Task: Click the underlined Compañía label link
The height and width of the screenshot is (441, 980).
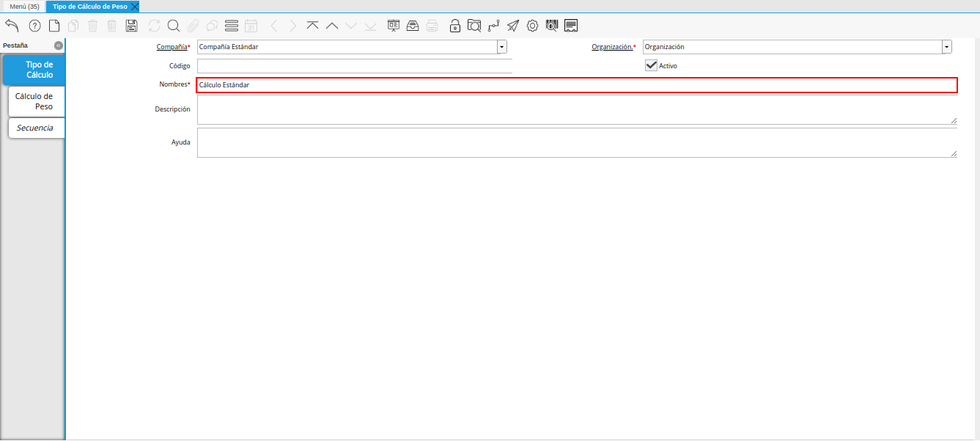Action: tap(172, 47)
